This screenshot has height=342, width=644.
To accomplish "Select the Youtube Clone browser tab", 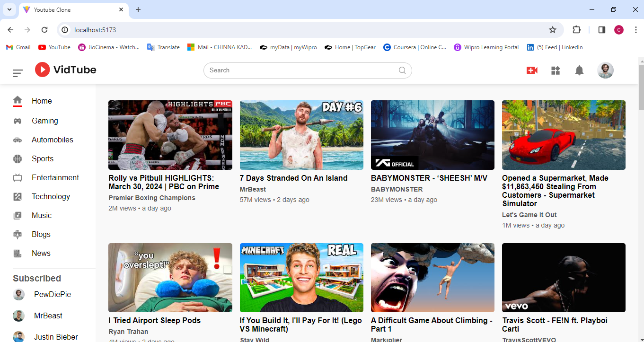I will 66,9.
